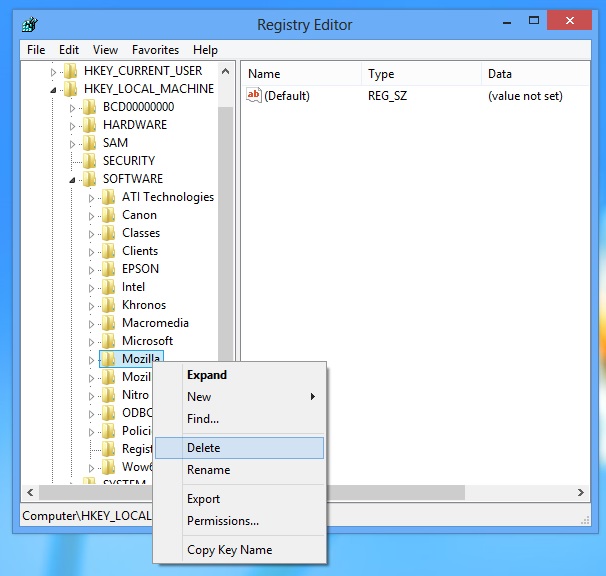Click the tree scroll-up arrow

(x=226, y=71)
